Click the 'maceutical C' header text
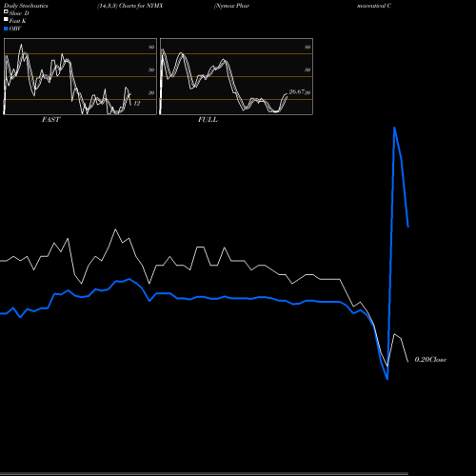 pos(374,6)
